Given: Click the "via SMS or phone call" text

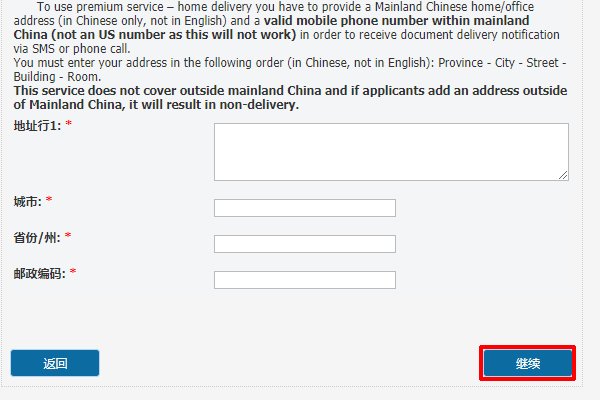Looking at the screenshot, I should coord(70,48).
